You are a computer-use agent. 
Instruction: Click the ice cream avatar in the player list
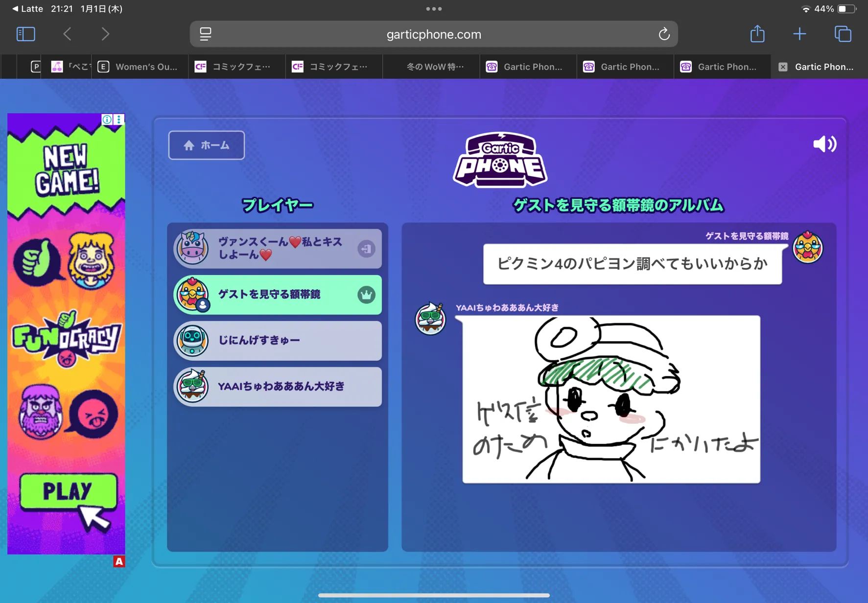click(192, 386)
